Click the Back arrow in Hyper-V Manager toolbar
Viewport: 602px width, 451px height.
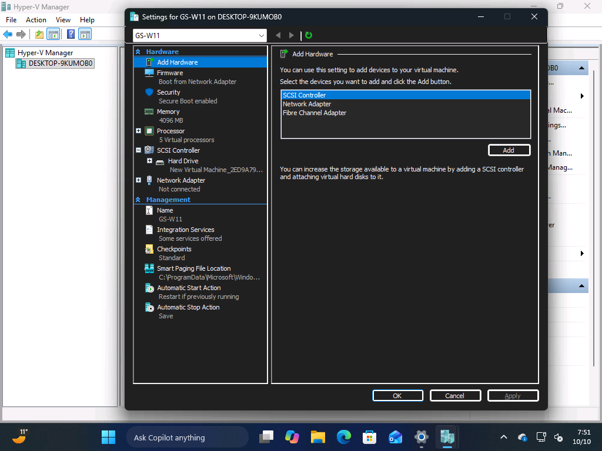click(8, 34)
